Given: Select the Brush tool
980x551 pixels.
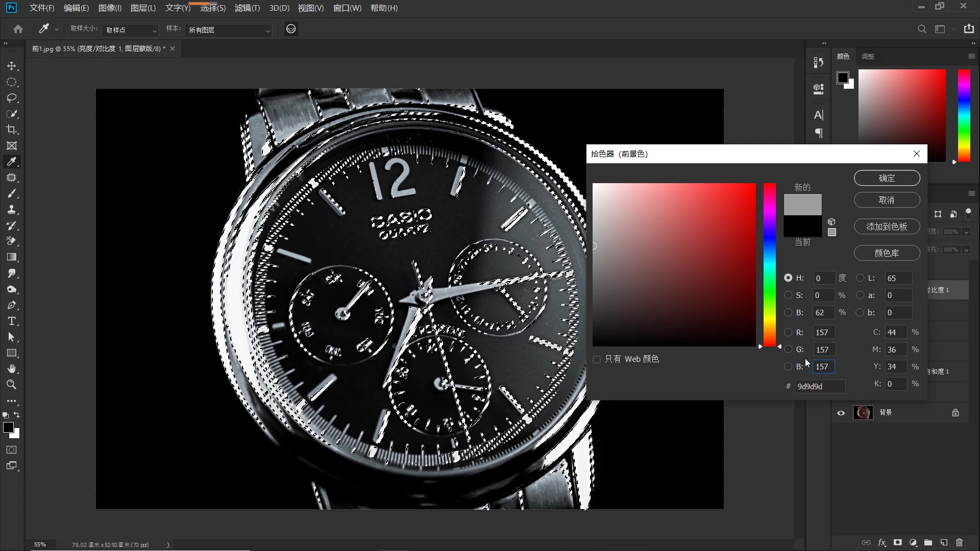Looking at the screenshot, I should pos(12,194).
